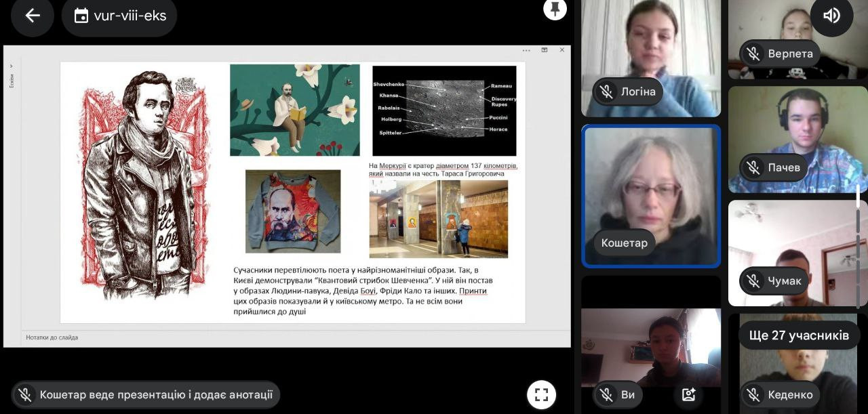Pin the shared presentation with the pin icon

pos(555,9)
